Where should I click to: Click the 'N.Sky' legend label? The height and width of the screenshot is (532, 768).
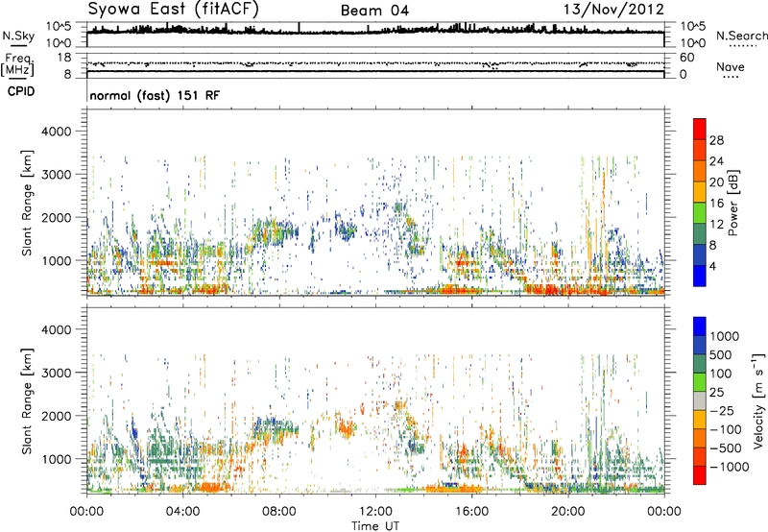pos(18,36)
